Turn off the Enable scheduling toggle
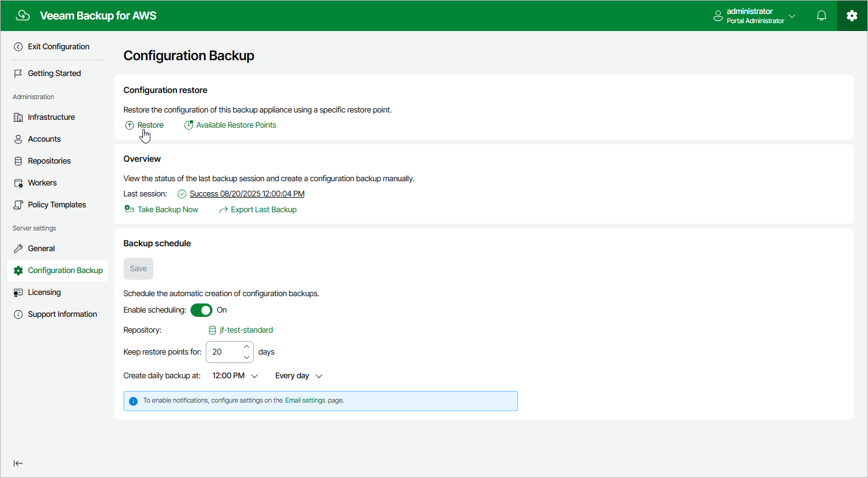 coord(201,310)
